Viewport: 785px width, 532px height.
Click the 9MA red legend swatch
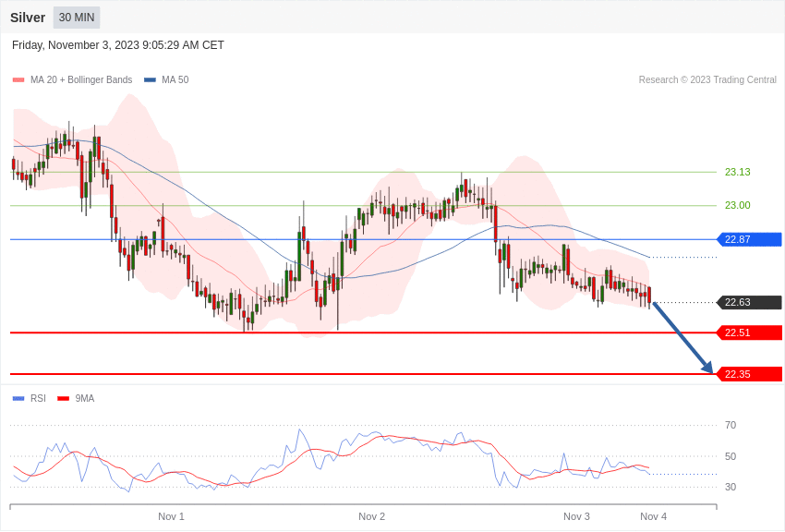[x=63, y=398]
